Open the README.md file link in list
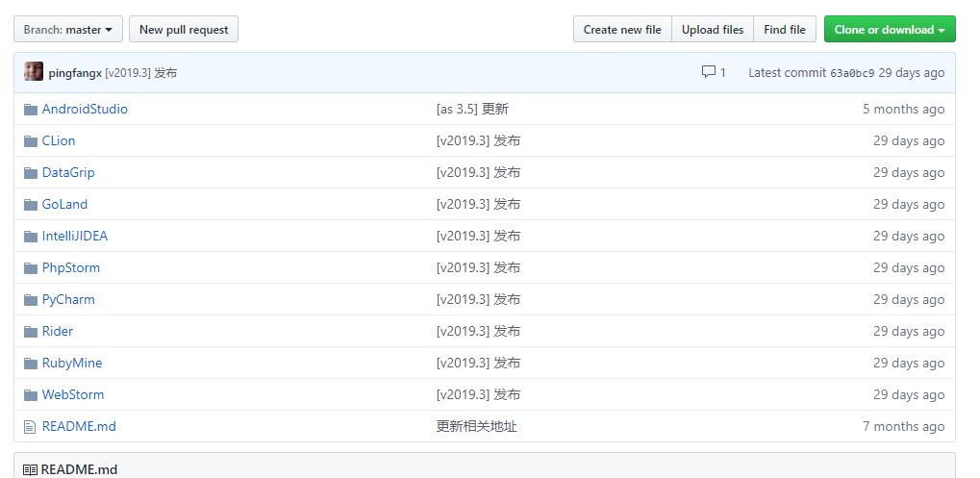This screenshot has height=478, width=980. coord(80,427)
